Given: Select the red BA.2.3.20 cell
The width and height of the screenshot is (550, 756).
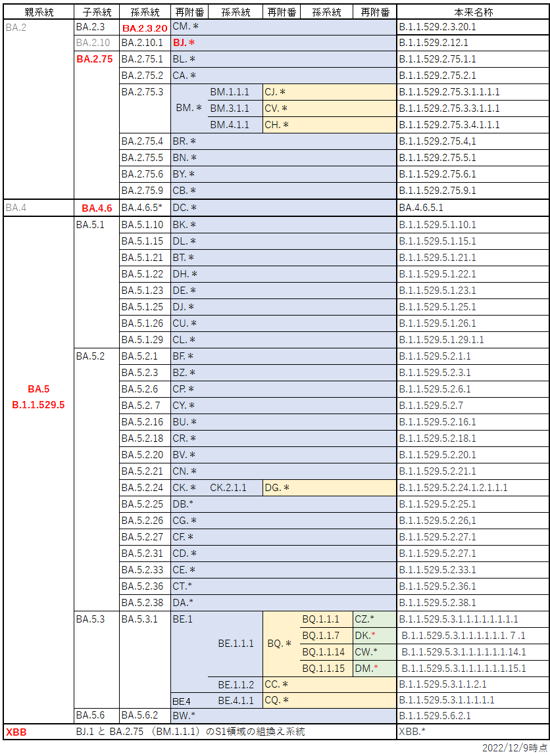Looking at the screenshot, I should click(x=145, y=28).
